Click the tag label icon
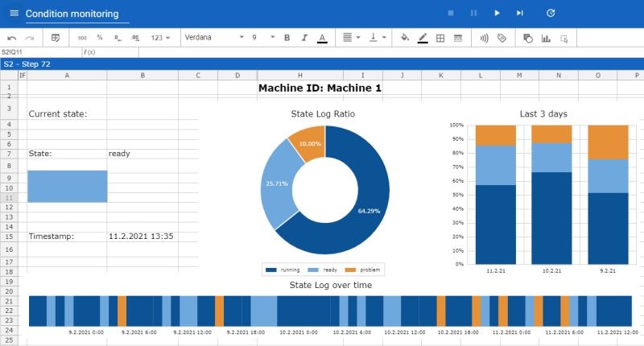The image size is (644, 346). tap(502, 38)
